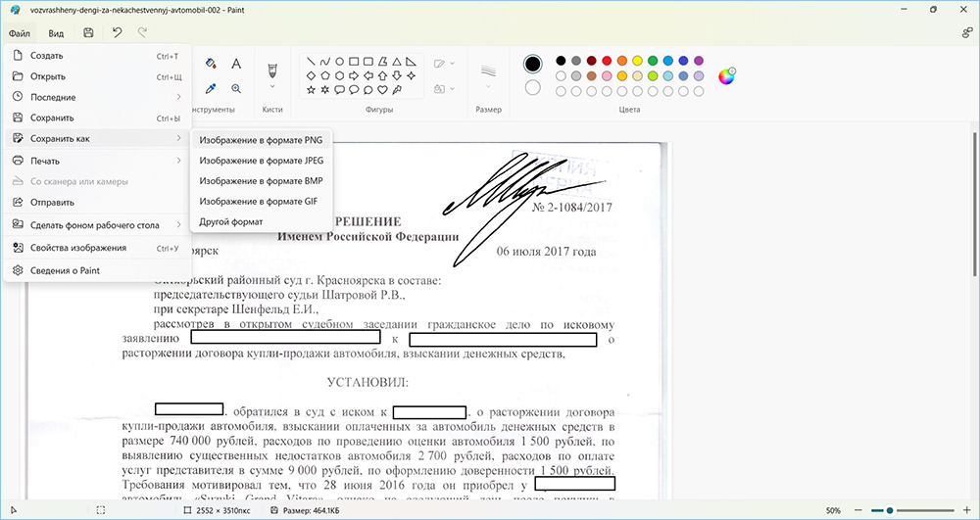Select the Oval shape
Viewport: 980px width, 520px height.
coord(339,62)
